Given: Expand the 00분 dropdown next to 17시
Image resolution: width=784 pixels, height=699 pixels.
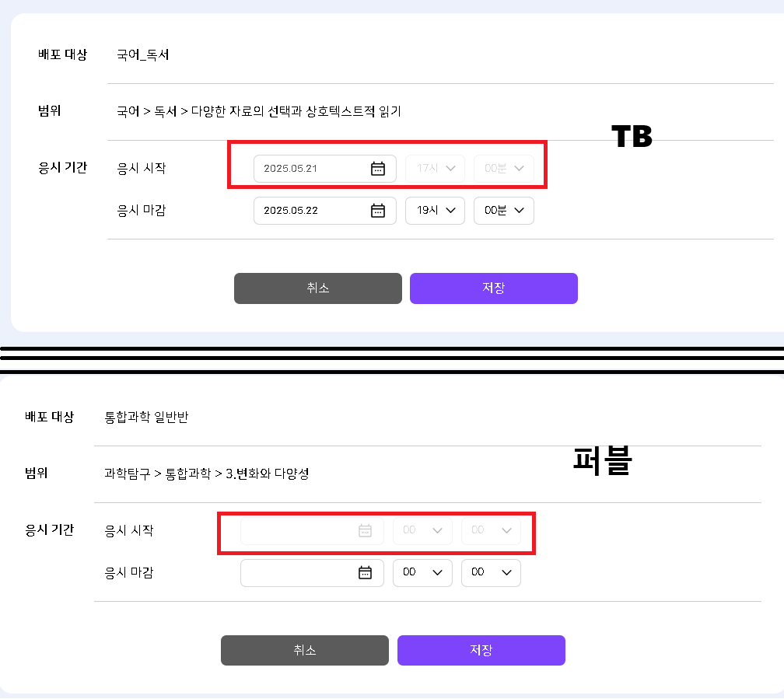Looking at the screenshot, I should (x=503, y=169).
